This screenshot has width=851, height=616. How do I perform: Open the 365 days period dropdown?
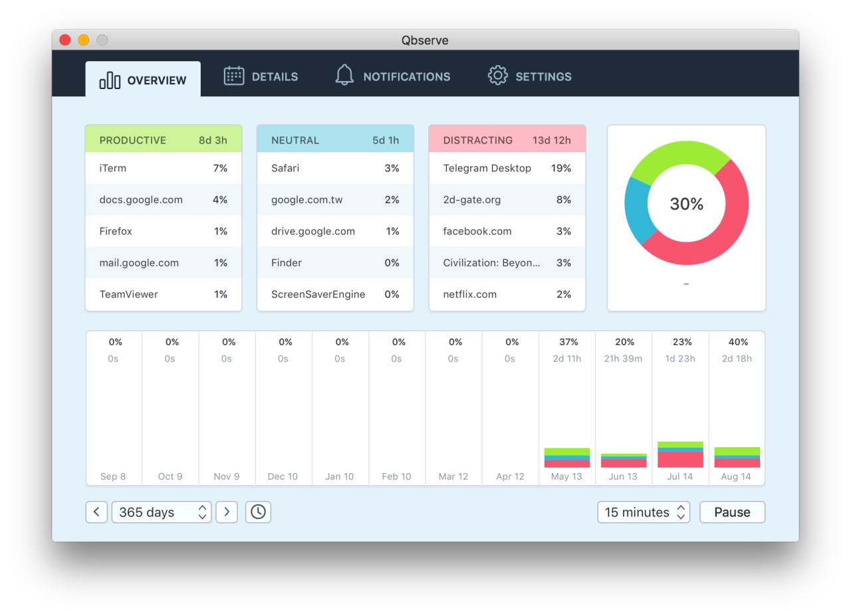point(162,512)
